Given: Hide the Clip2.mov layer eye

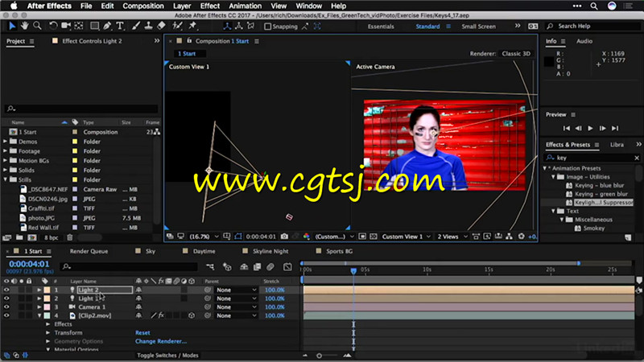Looking at the screenshot, I should pos(6,315).
